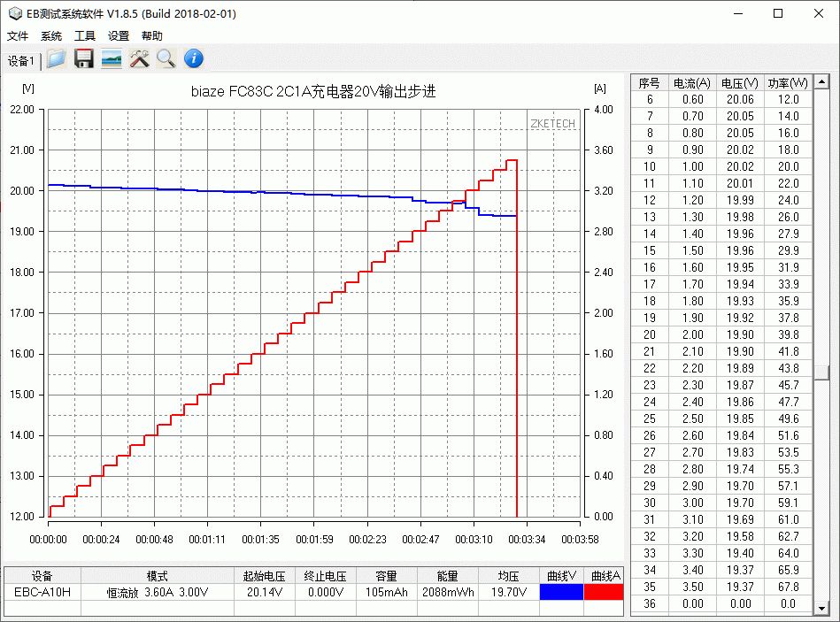Click the 模式 header in bottom table
Screen dimensions: 840x622
tap(158, 576)
